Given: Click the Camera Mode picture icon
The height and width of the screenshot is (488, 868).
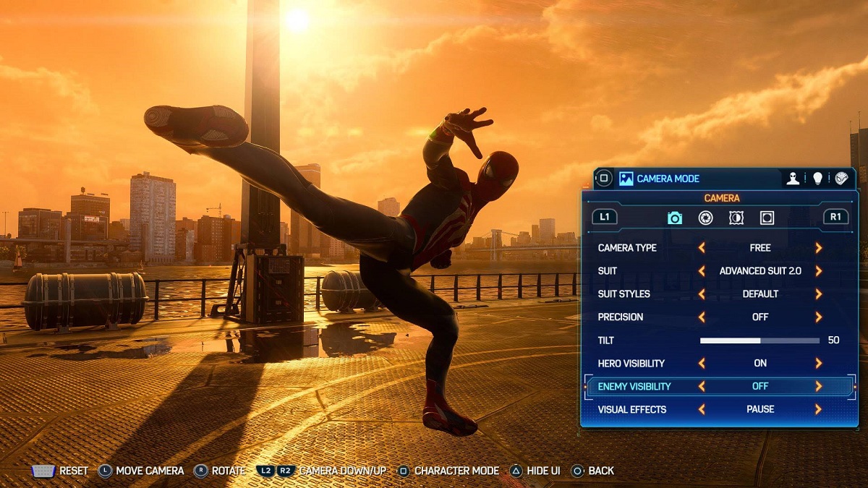Looking at the screenshot, I should 626,179.
